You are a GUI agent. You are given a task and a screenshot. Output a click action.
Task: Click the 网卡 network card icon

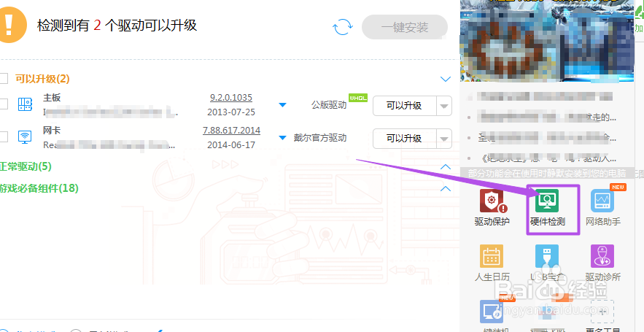25,137
